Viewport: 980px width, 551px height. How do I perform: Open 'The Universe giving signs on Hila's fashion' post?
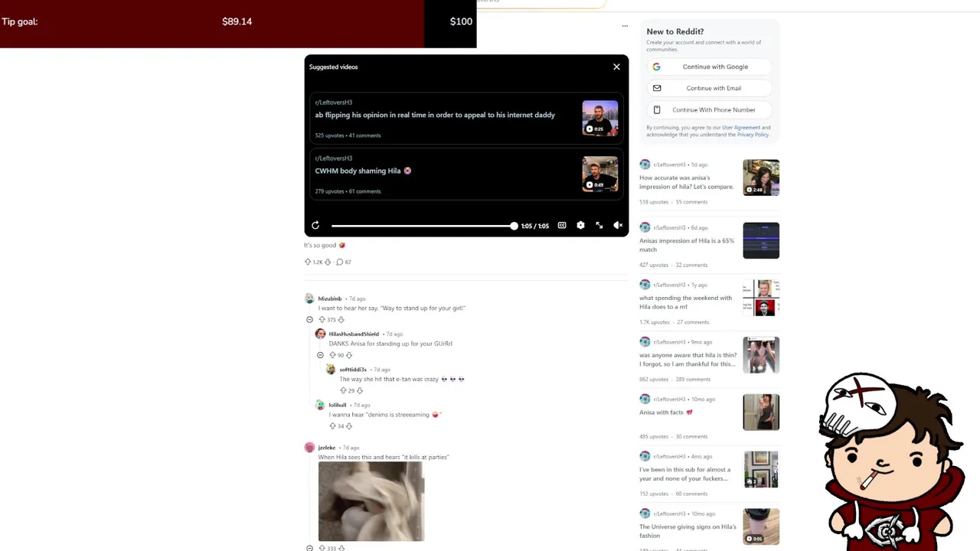pyautogui.click(x=688, y=531)
